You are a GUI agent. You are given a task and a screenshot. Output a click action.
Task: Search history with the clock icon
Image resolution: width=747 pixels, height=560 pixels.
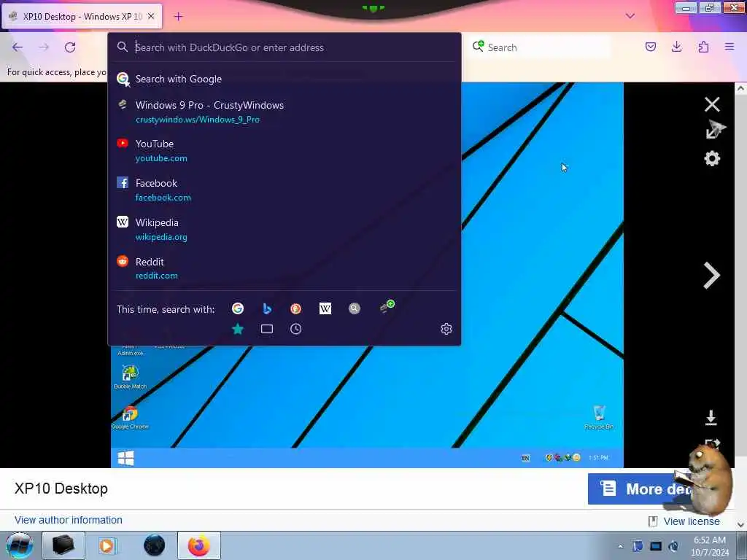[296, 329]
